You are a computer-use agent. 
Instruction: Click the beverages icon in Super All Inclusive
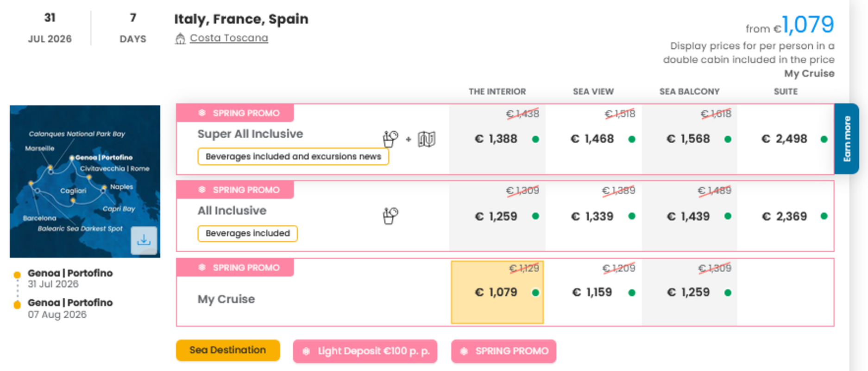coord(390,139)
